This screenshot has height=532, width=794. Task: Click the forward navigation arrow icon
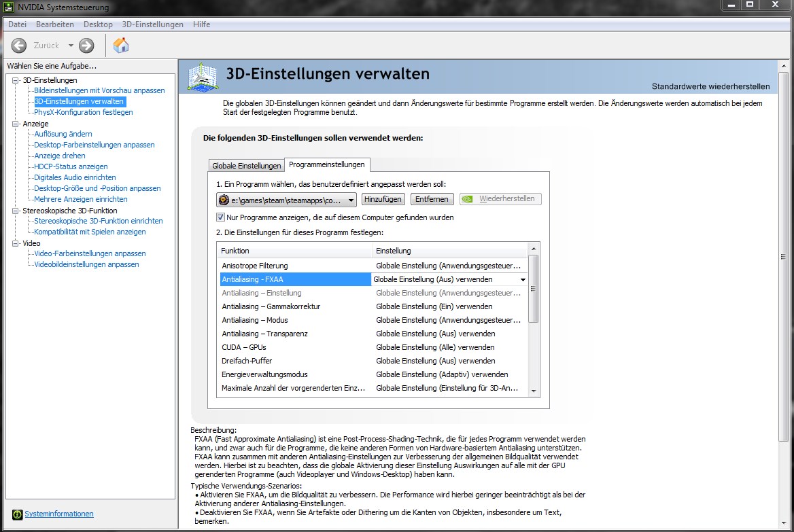coord(86,46)
